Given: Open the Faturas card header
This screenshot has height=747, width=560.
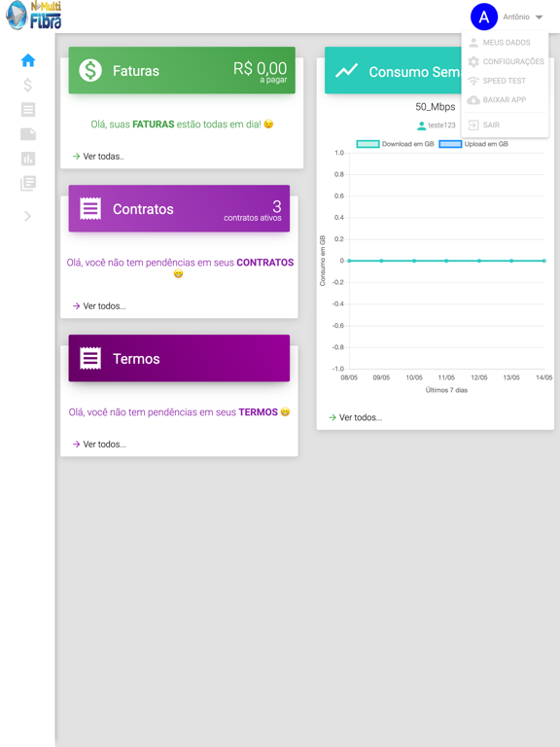Looking at the screenshot, I should point(182,70).
